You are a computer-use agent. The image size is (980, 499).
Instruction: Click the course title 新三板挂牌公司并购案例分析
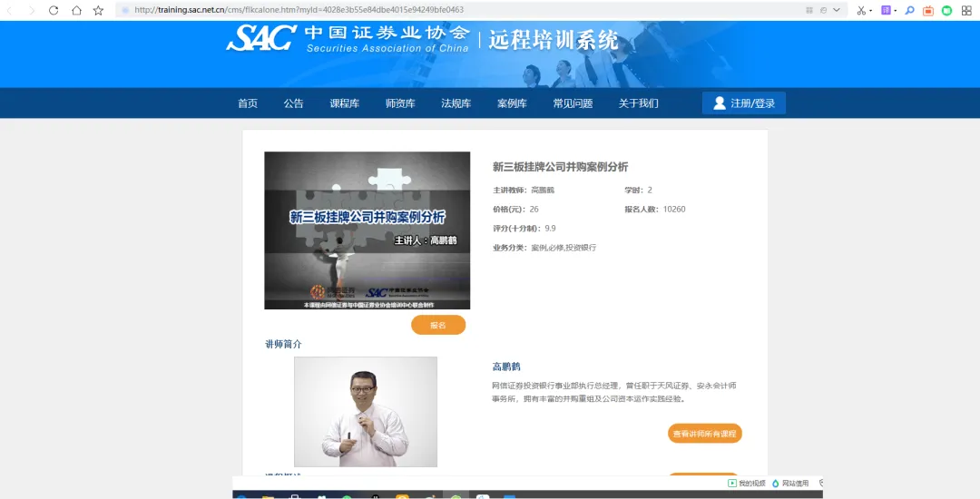tap(560, 167)
